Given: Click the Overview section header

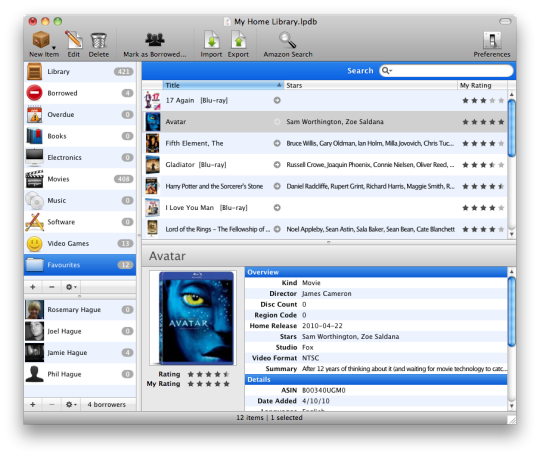Looking at the screenshot, I should [376, 272].
